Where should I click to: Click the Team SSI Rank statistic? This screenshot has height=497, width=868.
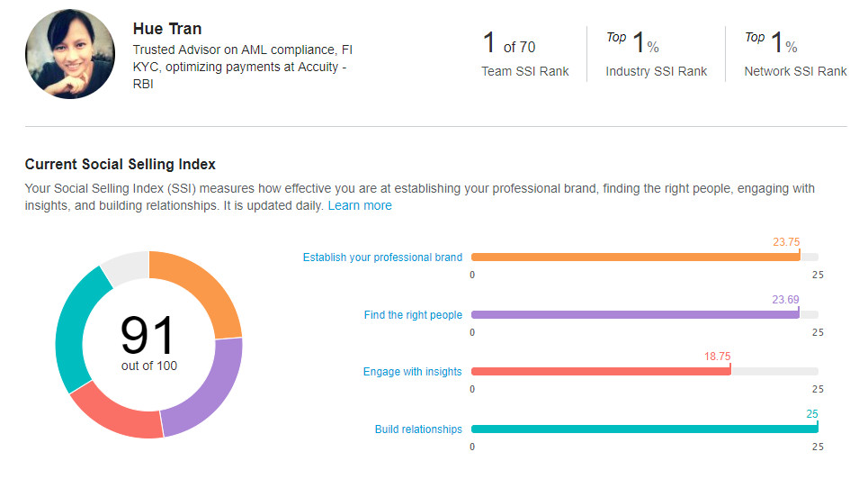click(x=524, y=54)
